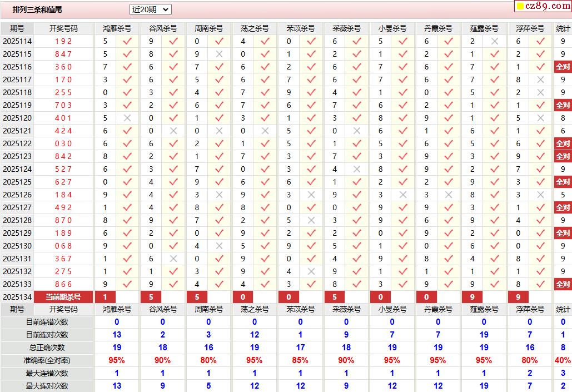Image resolution: width=572 pixels, height=392 pixels.
Task: Click the gray cross for 周南杀号 in row 2025115
Action: pyautogui.click(x=219, y=54)
